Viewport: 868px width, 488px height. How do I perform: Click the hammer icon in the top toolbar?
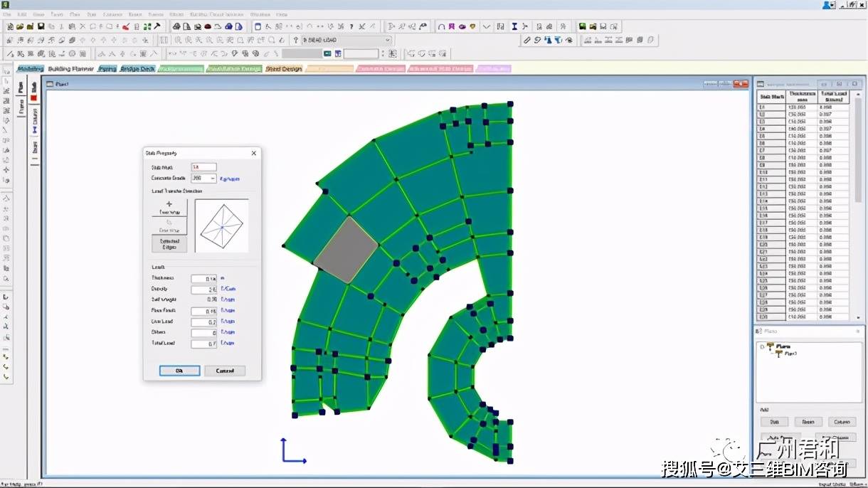pos(157,26)
